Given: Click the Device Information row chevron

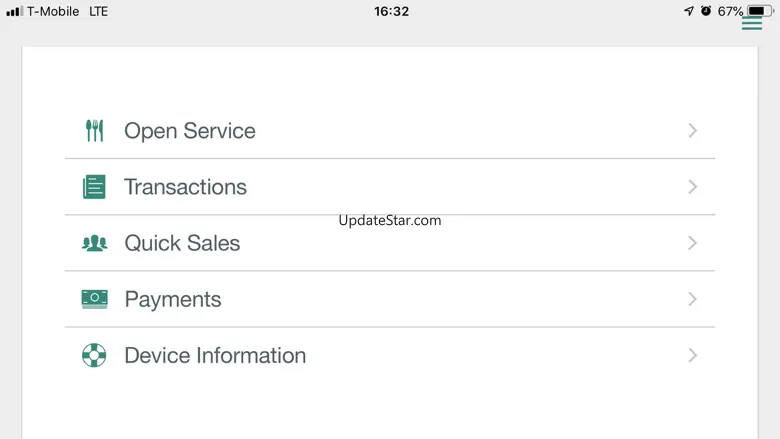Looking at the screenshot, I should (692, 355).
